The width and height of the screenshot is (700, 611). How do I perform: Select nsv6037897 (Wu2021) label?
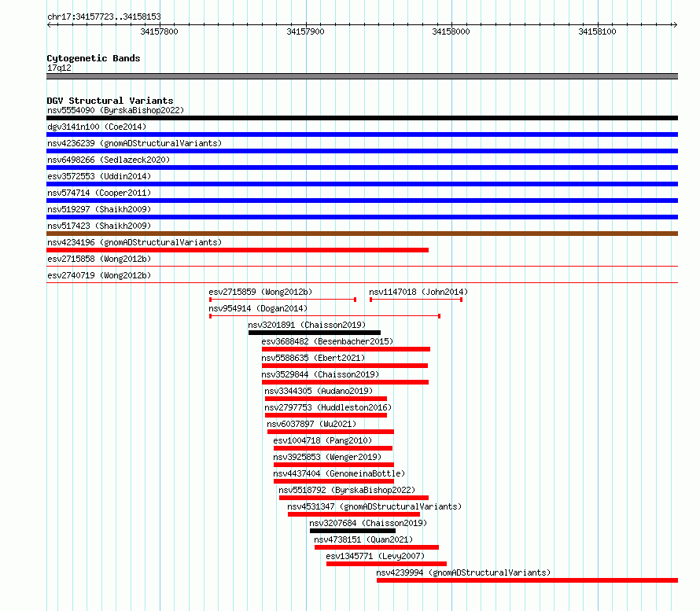point(311,424)
